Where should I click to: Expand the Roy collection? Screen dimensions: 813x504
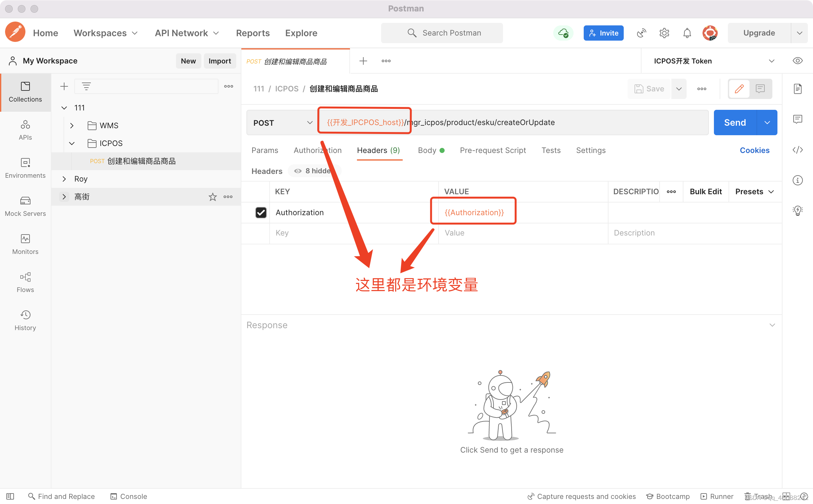[x=64, y=179]
